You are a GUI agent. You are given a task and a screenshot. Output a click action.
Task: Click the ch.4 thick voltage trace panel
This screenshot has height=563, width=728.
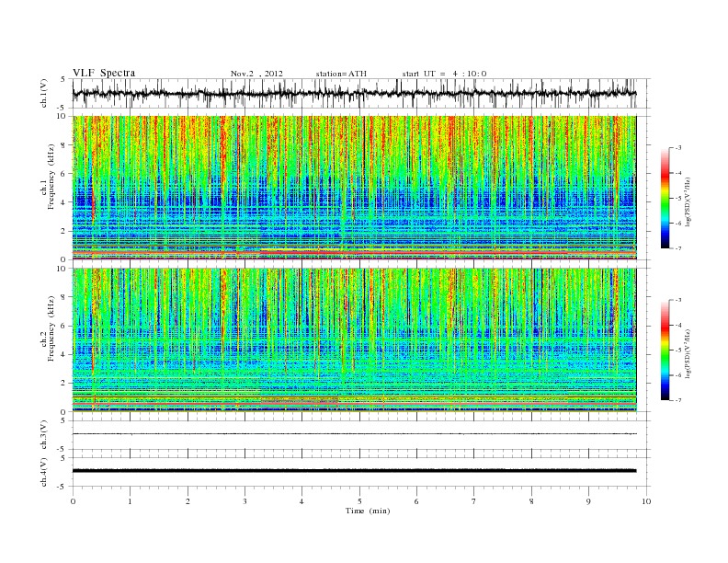tap(361, 472)
